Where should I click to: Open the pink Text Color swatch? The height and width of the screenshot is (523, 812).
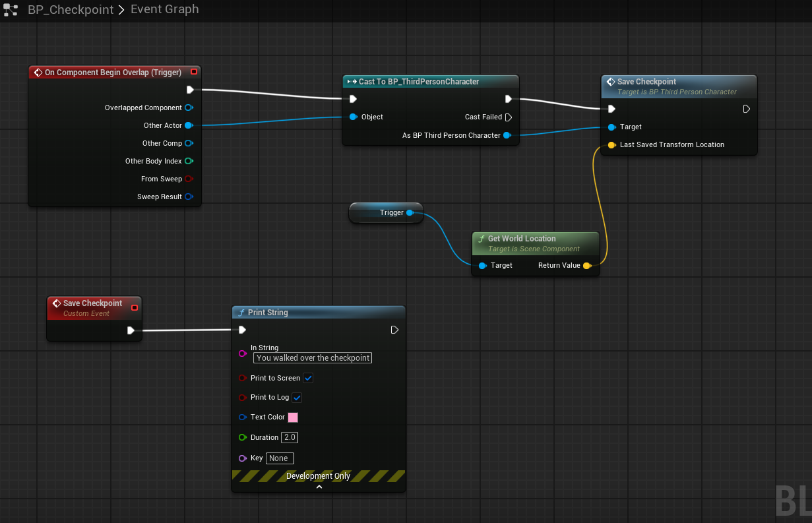(x=293, y=417)
